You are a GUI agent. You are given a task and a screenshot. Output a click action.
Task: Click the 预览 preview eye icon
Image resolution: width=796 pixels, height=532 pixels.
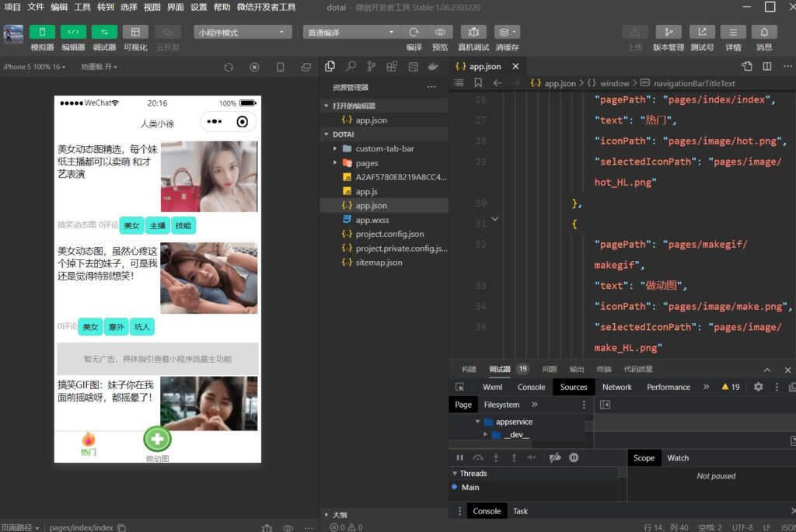[x=440, y=32]
